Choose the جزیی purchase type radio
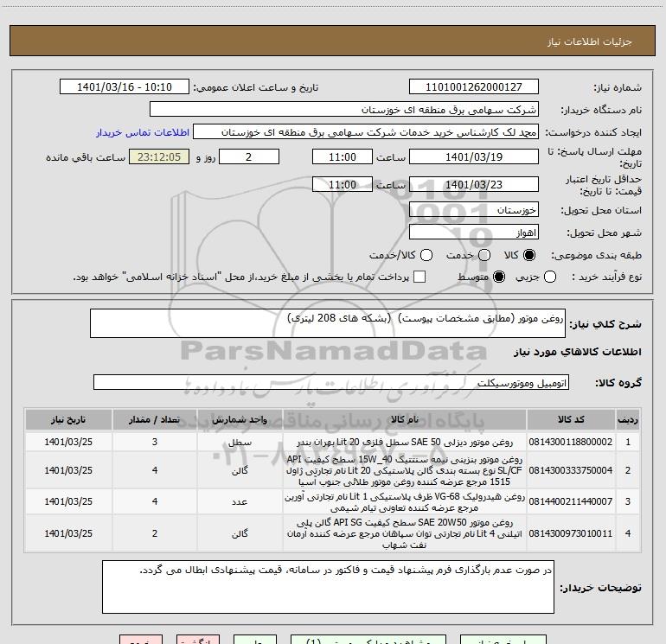 [x=549, y=277]
